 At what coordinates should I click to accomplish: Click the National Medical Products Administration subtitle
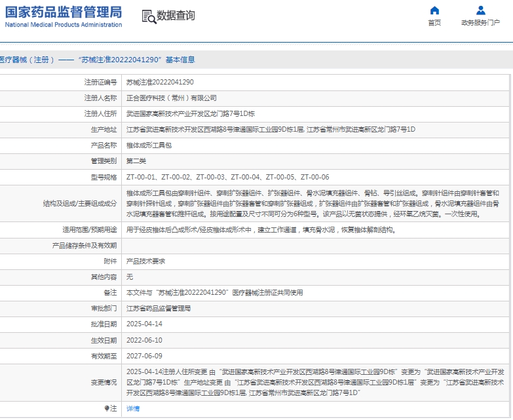64,24
